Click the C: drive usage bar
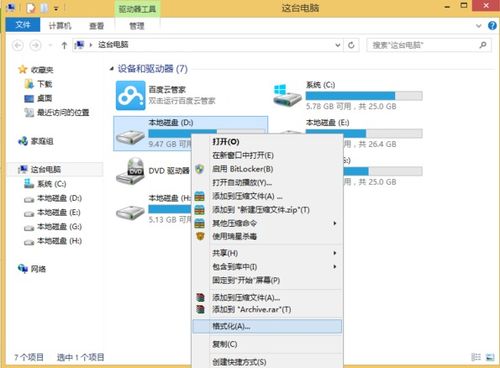The height and width of the screenshot is (368, 500). pyautogui.click(x=364, y=96)
